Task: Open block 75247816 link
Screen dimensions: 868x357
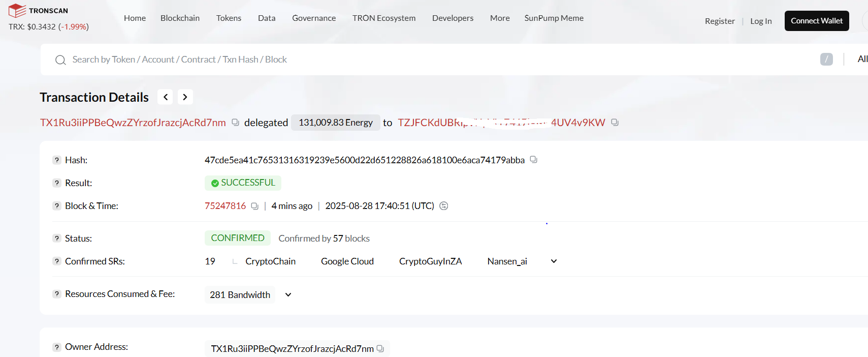Action: (x=225, y=206)
